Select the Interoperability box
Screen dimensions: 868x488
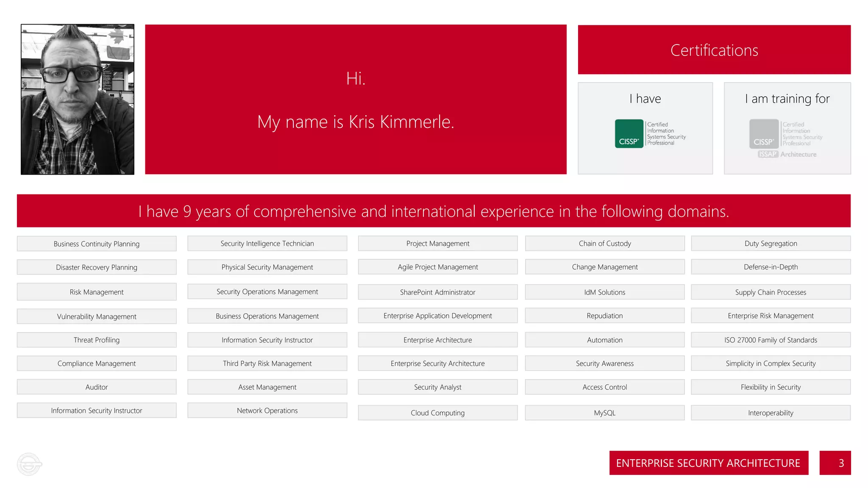click(x=771, y=413)
